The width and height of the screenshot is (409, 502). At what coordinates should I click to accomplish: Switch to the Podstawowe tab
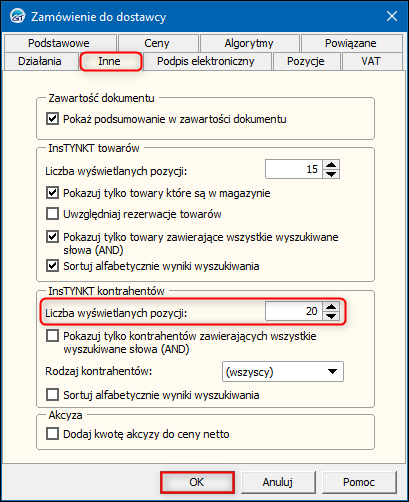pos(59,43)
